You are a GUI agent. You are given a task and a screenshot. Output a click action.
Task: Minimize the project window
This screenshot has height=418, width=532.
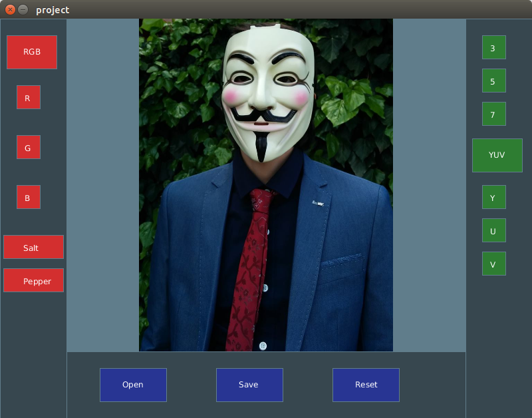click(x=23, y=9)
